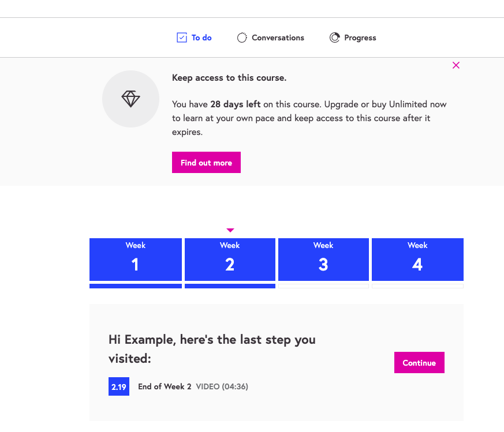Click the pink current week marker arrow

coord(230,230)
